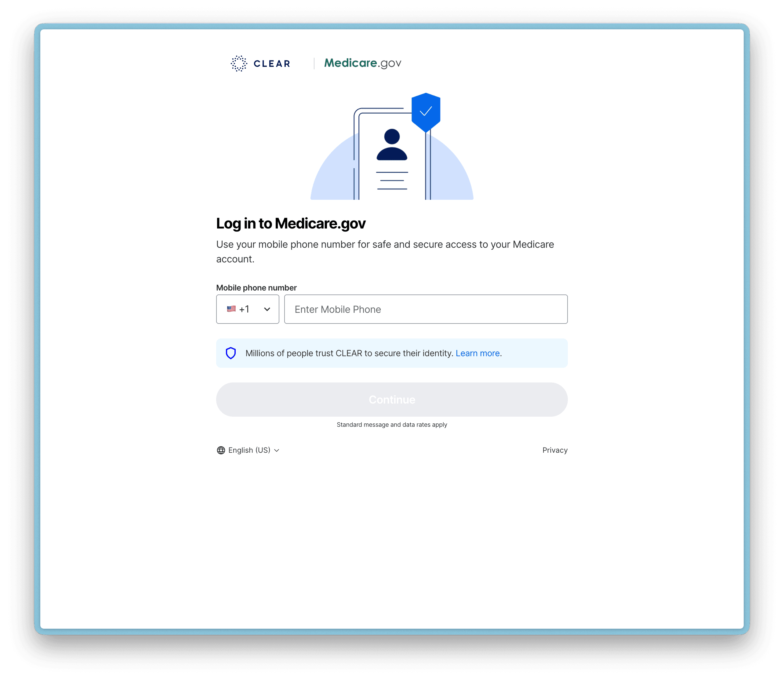Click the millions trust CLEAR banner
The width and height of the screenshot is (784, 680).
coord(392,353)
